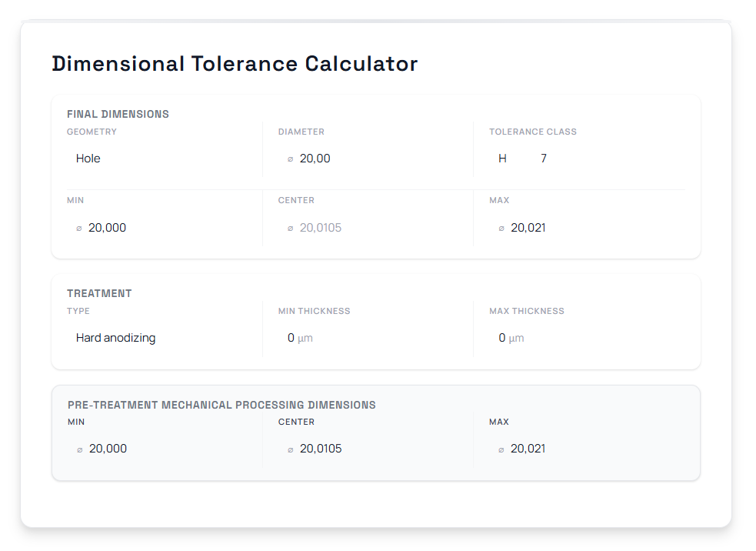Select the tolerance grade value 7

[x=544, y=159]
